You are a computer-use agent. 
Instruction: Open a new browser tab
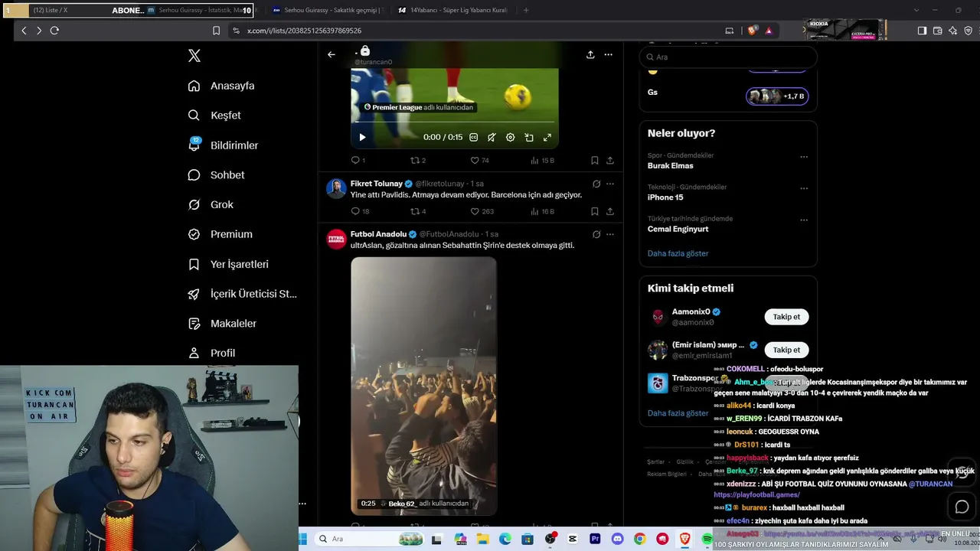pyautogui.click(x=526, y=11)
